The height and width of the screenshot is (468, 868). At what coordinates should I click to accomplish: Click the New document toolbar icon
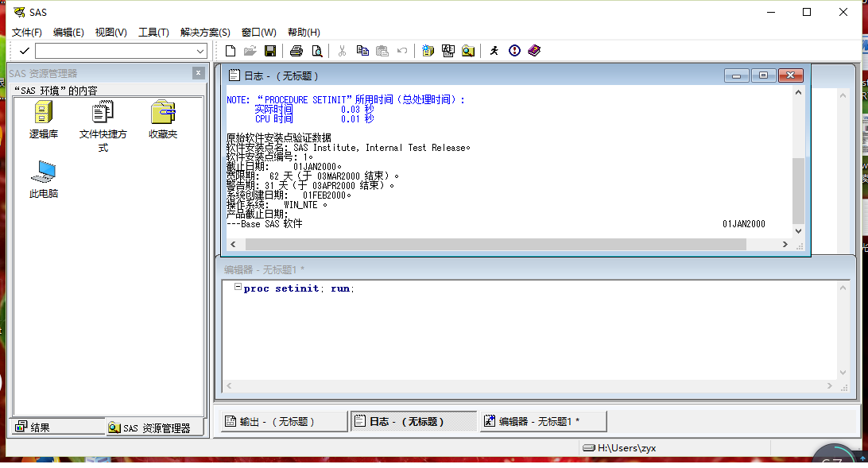point(231,51)
